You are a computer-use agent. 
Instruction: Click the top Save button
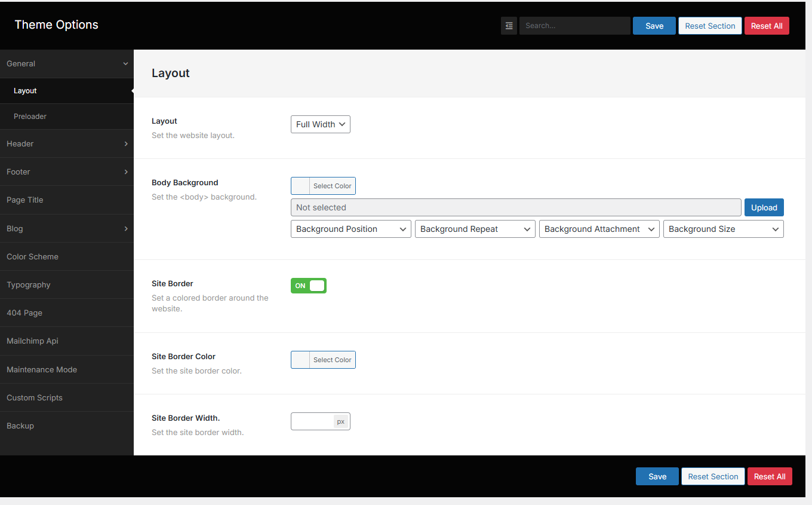pos(654,26)
